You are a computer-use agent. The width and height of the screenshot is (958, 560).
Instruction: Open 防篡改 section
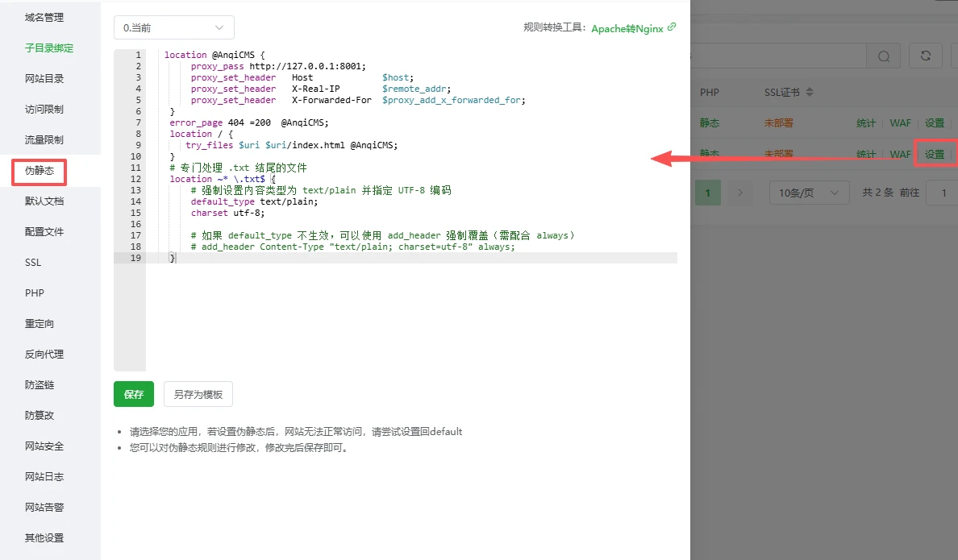pyautogui.click(x=39, y=415)
